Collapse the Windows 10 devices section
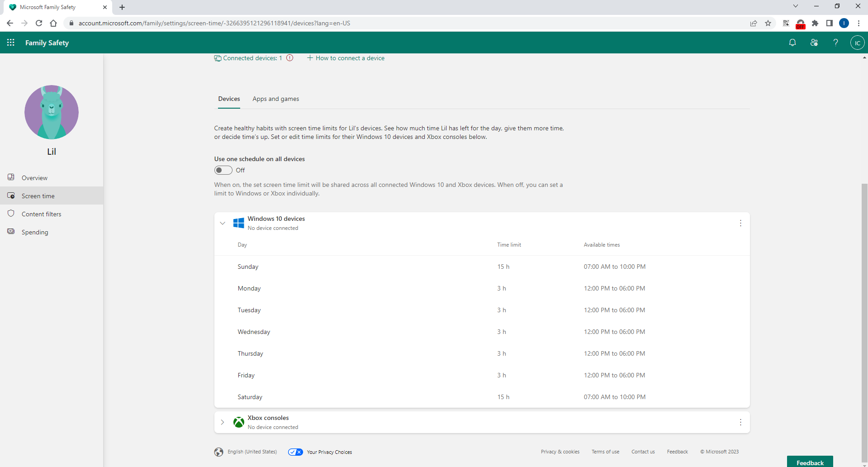 click(x=223, y=223)
